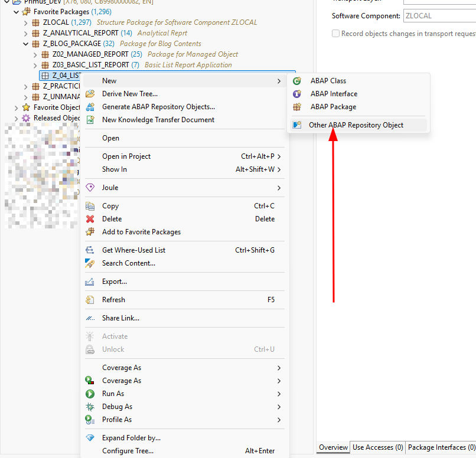Click the ABAP Interface icon
Viewport: 476px width, 458px height.
click(x=297, y=94)
